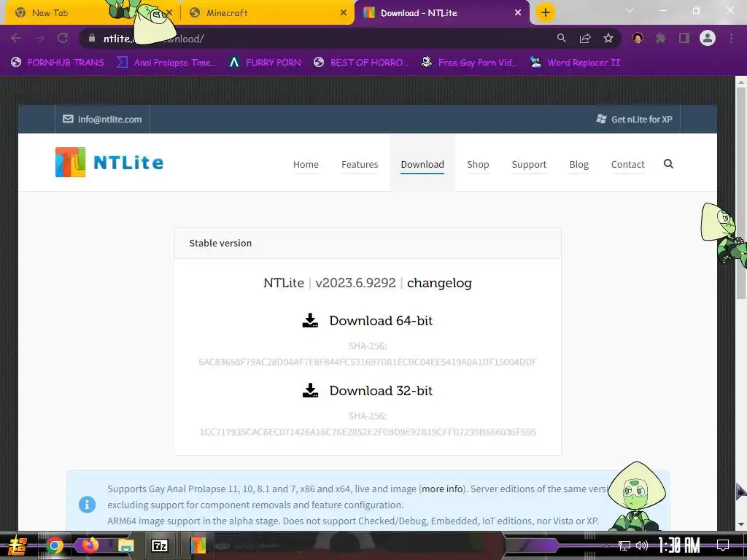Click the scrollbar down arrow
The height and width of the screenshot is (560, 747).
coord(741,524)
